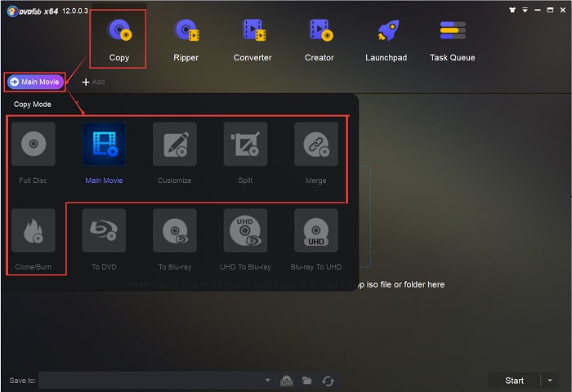The width and height of the screenshot is (572, 392).
Task: Select the Full Disc copy mode
Action: pos(34,145)
